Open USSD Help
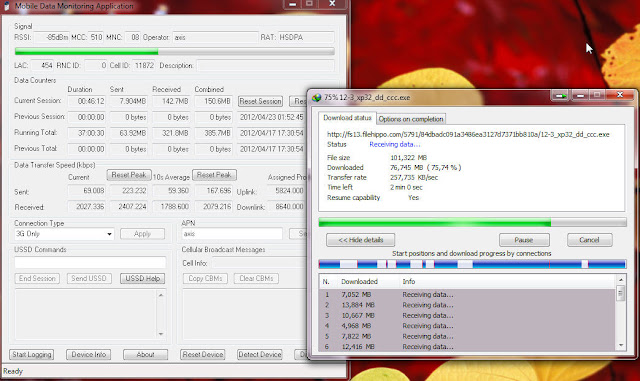The width and height of the screenshot is (640, 381). pyautogui.click(x=142, y=279)
